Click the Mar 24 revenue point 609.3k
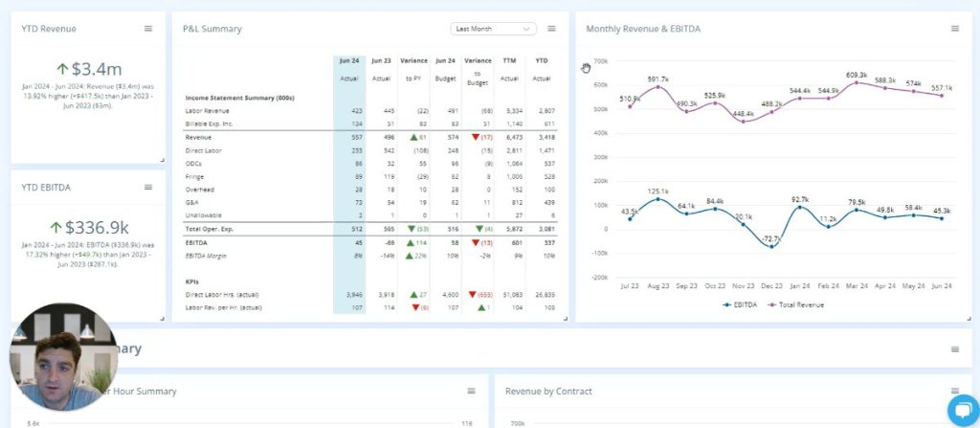Image resolution: width=980 pixels, height=428 pixels. click(x=857, y=82)
